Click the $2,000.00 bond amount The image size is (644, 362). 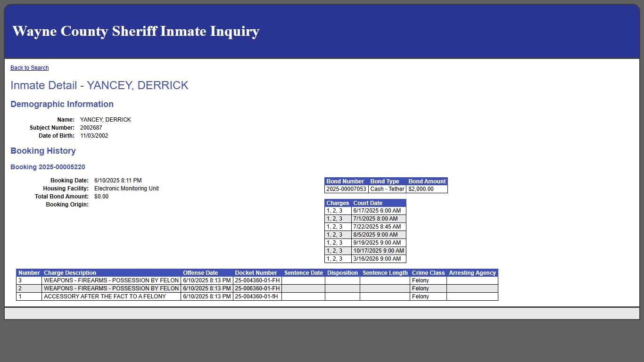[427, 189]
